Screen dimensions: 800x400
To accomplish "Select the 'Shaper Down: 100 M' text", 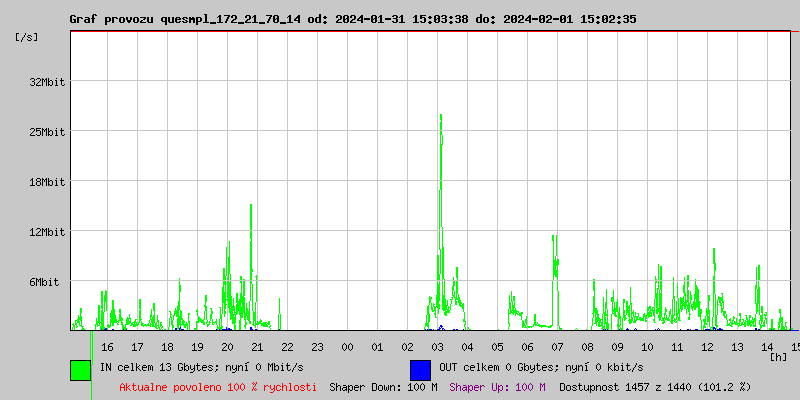I will pos(383,386).
